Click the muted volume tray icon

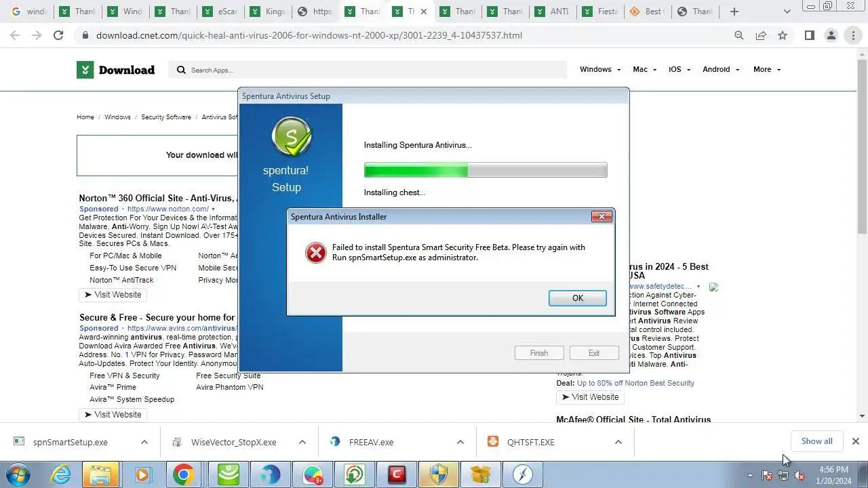coord(800,475)
